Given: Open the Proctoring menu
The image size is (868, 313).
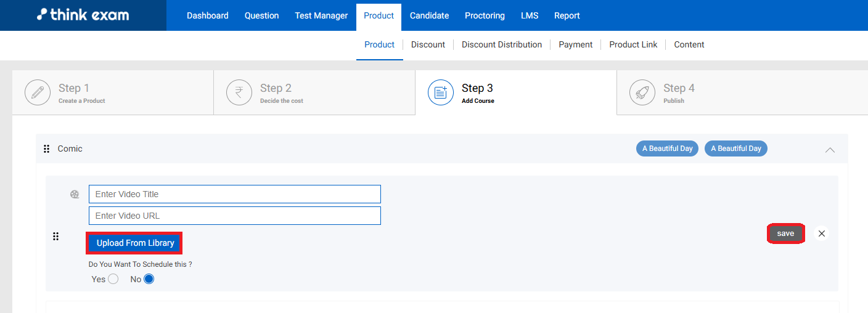Looking at the screenshot, I should [x=485, y=15].
